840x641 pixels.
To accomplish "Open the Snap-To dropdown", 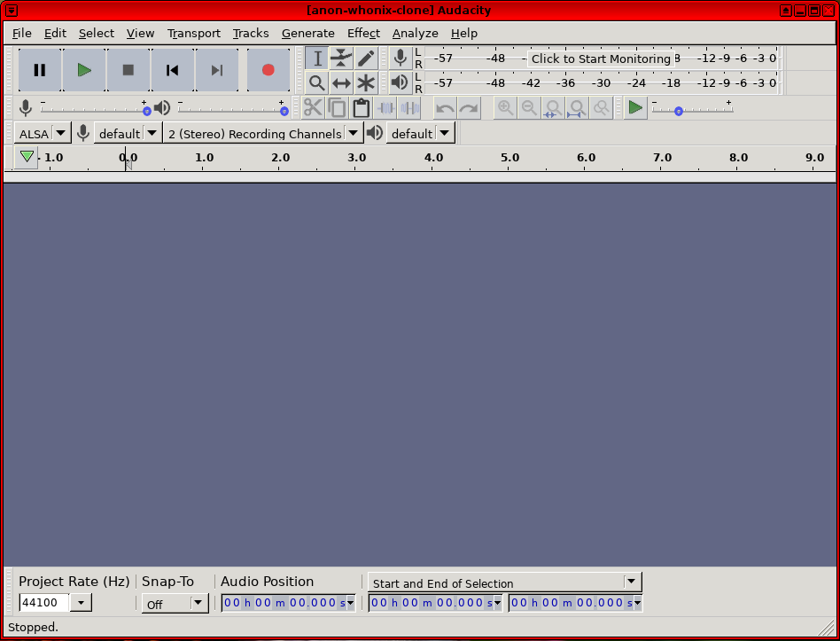I will pos(175,604).
